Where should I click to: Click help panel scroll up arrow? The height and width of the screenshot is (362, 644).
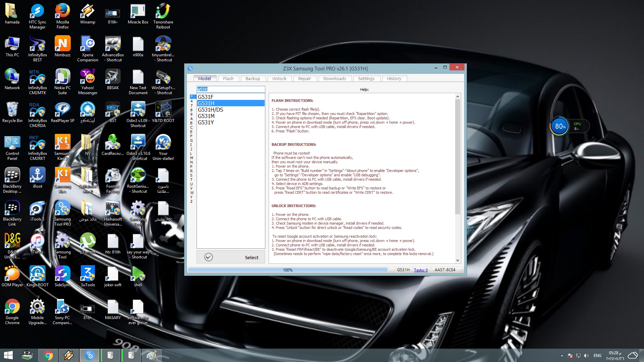458,97
